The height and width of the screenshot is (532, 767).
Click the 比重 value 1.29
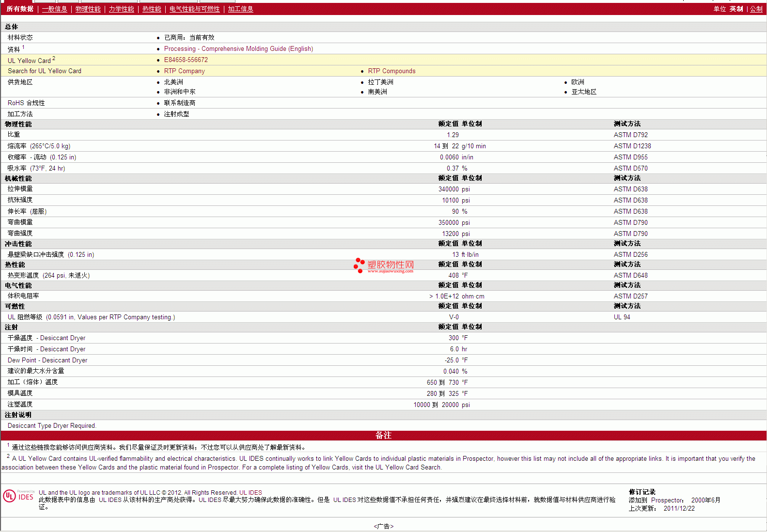(x=453, y=135)
